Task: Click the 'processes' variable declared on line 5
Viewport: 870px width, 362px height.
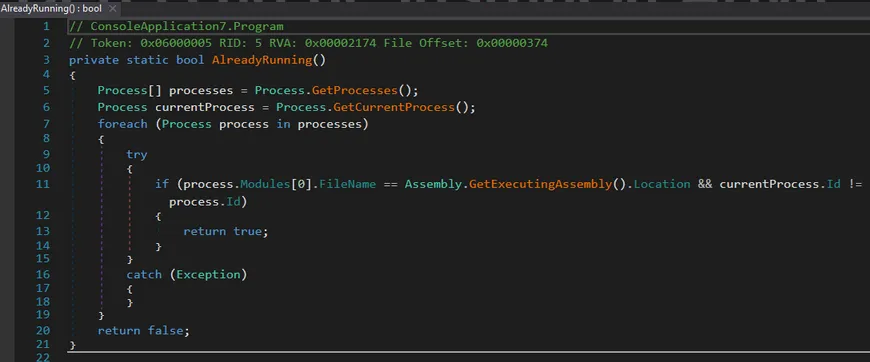Action: pyautogui.click(x=201, y=90)
